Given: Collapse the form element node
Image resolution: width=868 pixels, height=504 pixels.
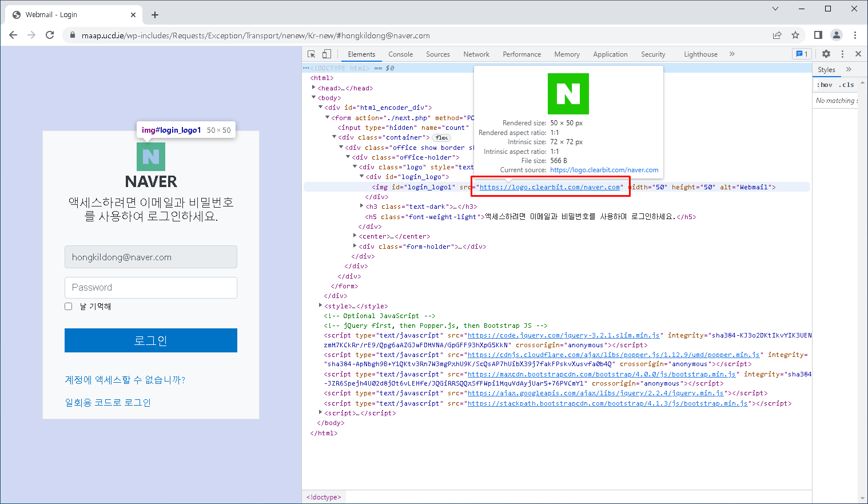Looking at the screenshot, I should [327, 117].
